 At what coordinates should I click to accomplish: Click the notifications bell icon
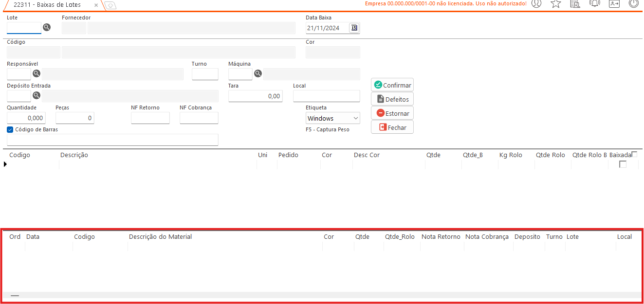coord(594,4)
